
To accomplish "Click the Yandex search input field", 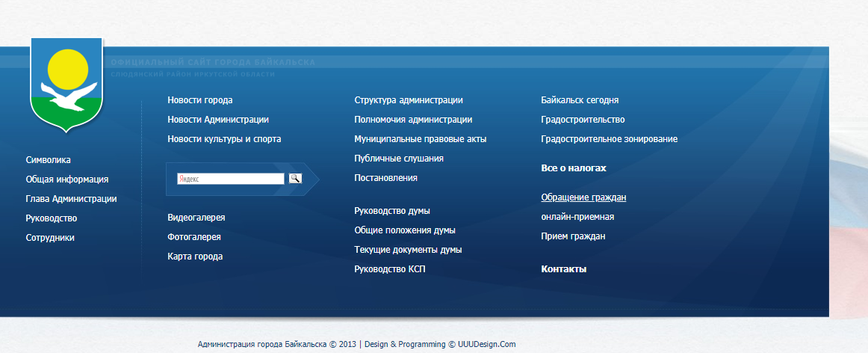I will (230, 179).
